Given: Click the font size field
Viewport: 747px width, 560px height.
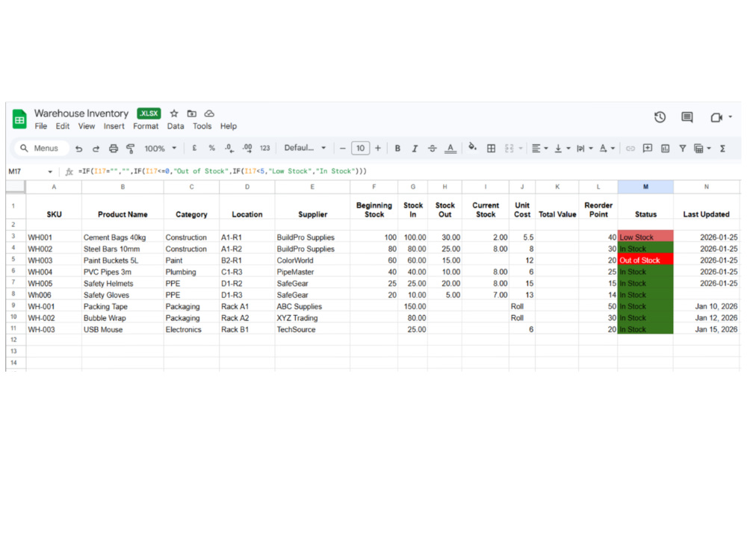Looking at the screenshot, I should 360,149.
